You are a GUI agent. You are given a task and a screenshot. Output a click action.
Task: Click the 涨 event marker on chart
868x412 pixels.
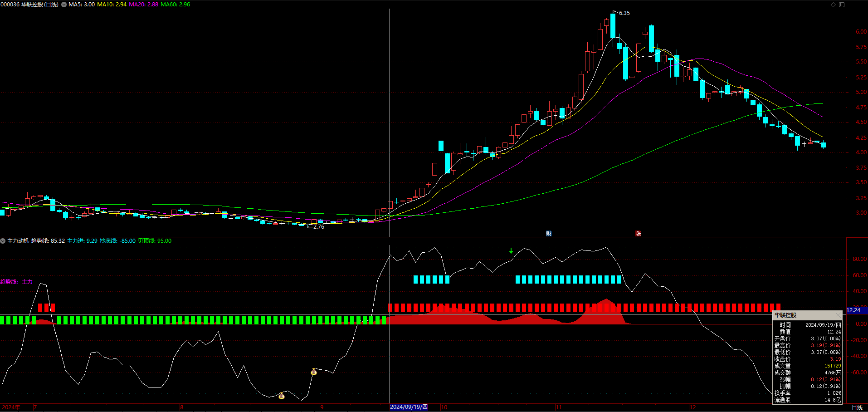pos(638,234)
